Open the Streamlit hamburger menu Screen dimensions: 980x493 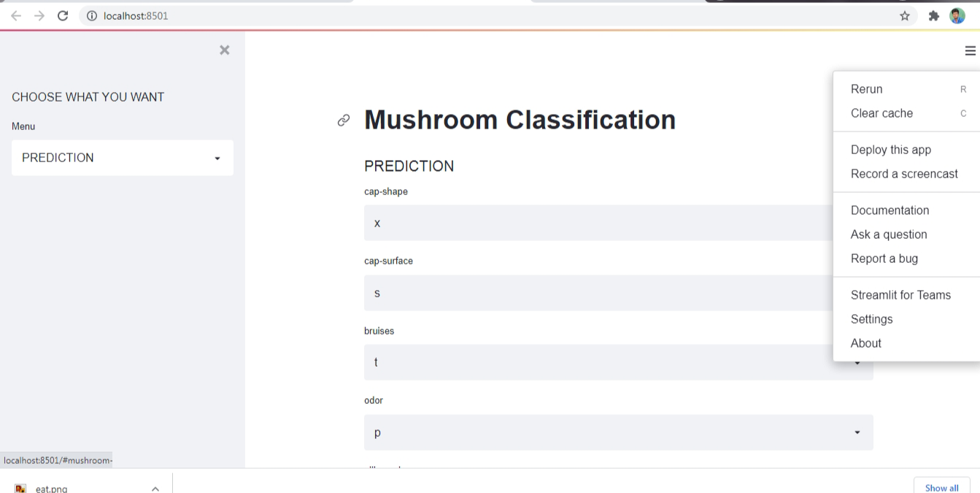[x=971, y=50]
